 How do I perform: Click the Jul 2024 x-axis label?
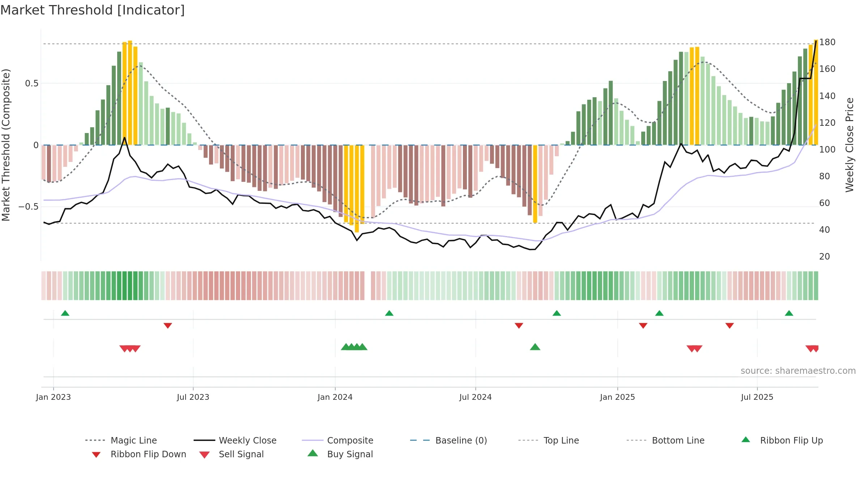point(476,397)
